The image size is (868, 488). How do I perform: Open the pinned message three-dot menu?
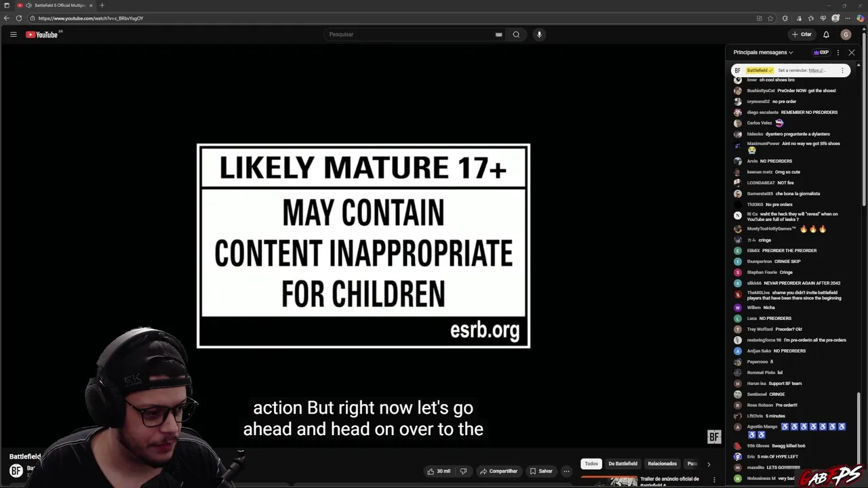(x=842, y=70)
